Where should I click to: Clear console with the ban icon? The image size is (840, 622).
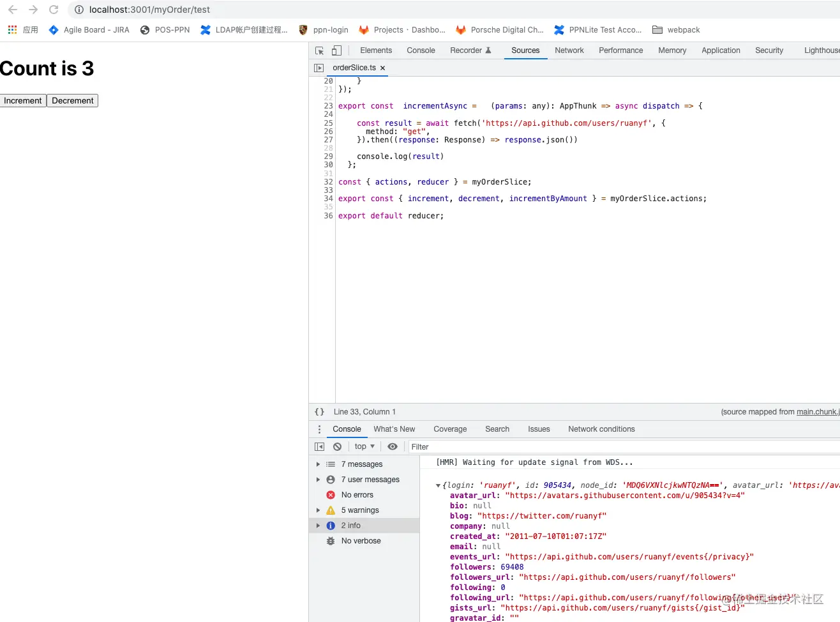[338, 446]
